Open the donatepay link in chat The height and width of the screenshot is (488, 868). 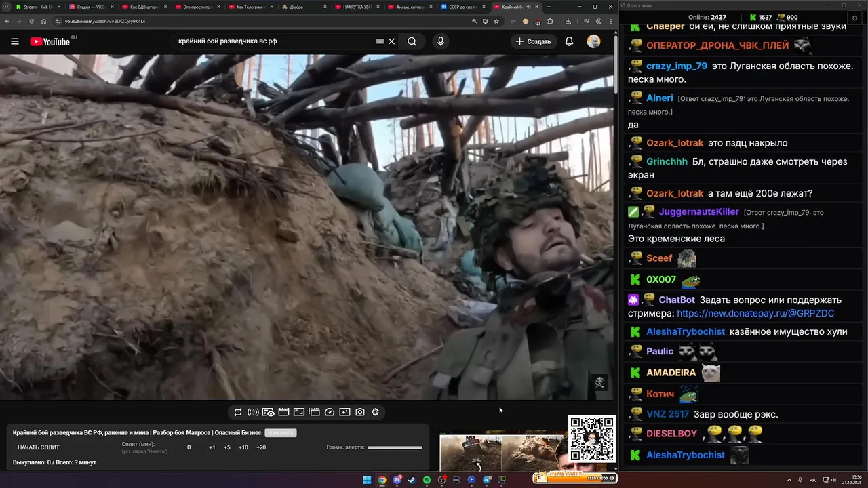(x=755, y=313)
